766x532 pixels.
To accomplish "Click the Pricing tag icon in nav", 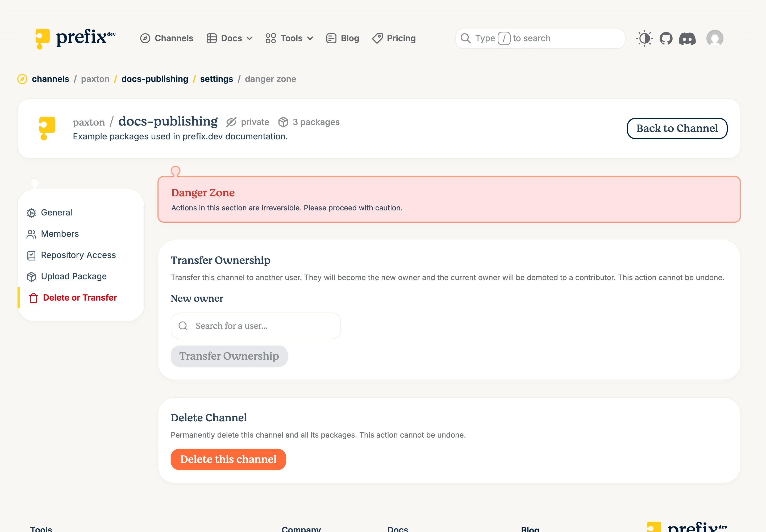I will click(x=377, y=38).
